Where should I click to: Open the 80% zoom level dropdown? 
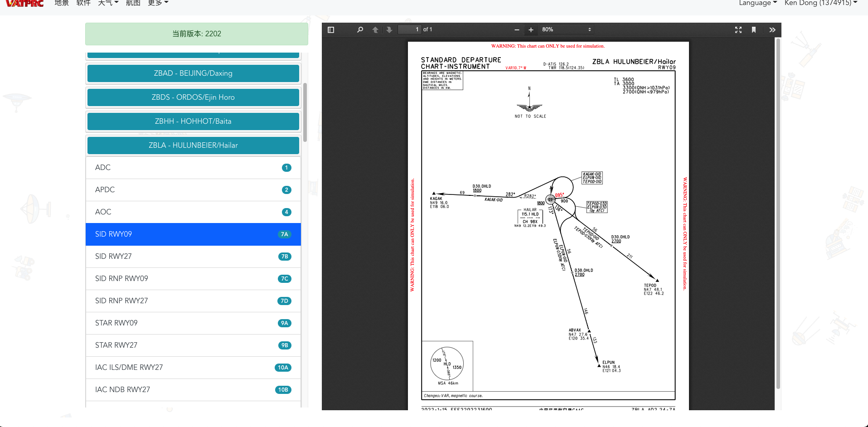pos(566,29)
